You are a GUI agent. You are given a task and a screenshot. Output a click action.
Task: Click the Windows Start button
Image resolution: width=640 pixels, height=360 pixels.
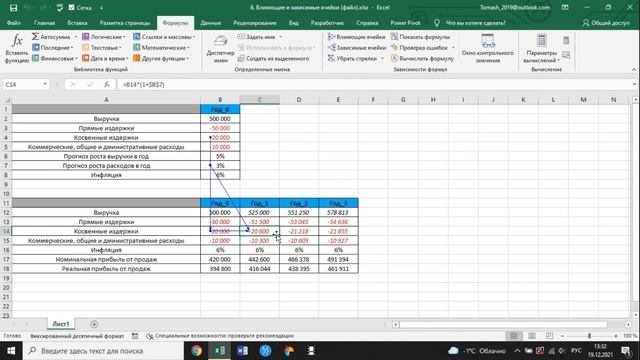11,351
